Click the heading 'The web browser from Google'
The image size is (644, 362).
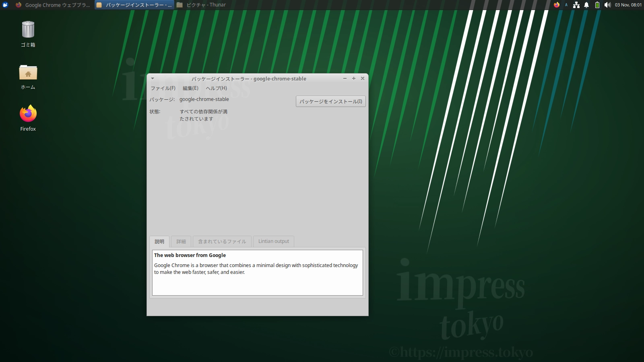tap(190, 255)
